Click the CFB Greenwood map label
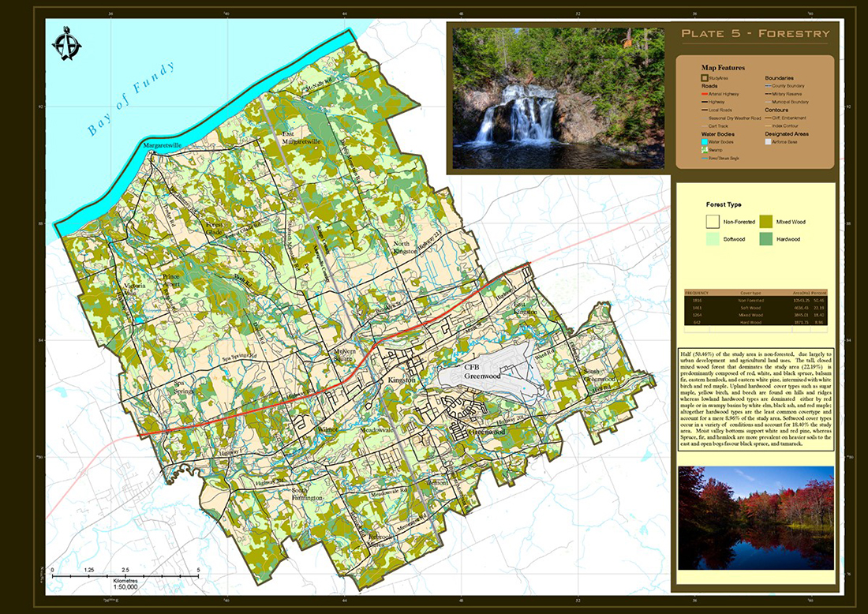The height and width of the screenshot is (614, 868). pos(482,372)
